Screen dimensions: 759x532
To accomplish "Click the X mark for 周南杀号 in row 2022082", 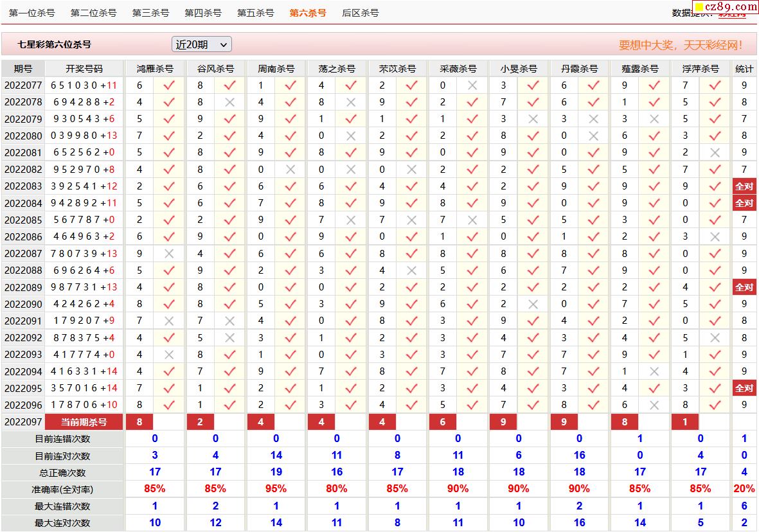I will click(290, 170).
